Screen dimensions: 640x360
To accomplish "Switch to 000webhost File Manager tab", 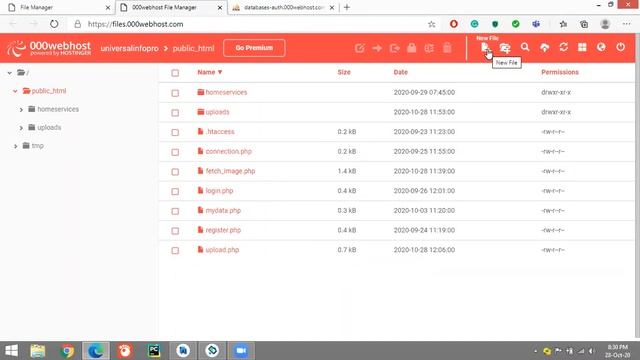I will pyautogui.click(x=171, y=7).
